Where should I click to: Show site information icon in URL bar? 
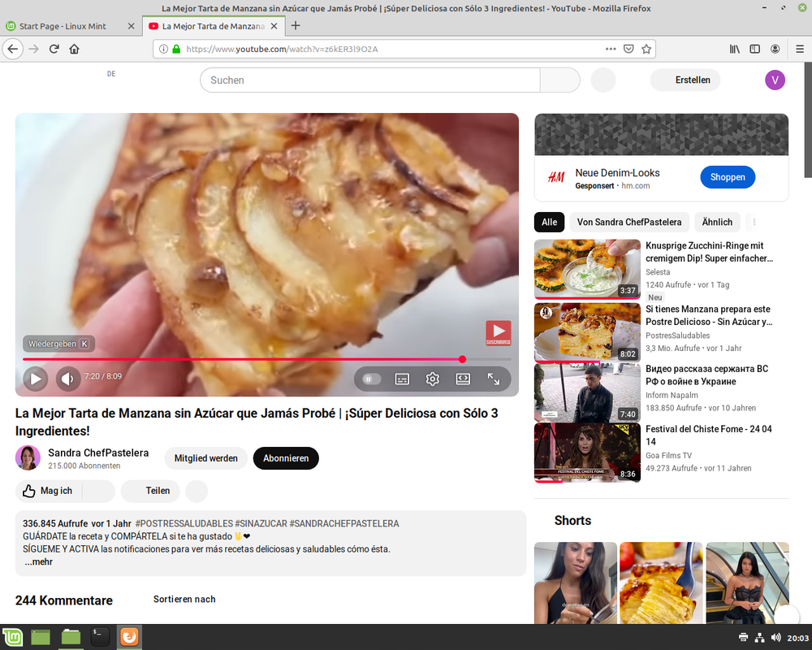tap(164, 50)
